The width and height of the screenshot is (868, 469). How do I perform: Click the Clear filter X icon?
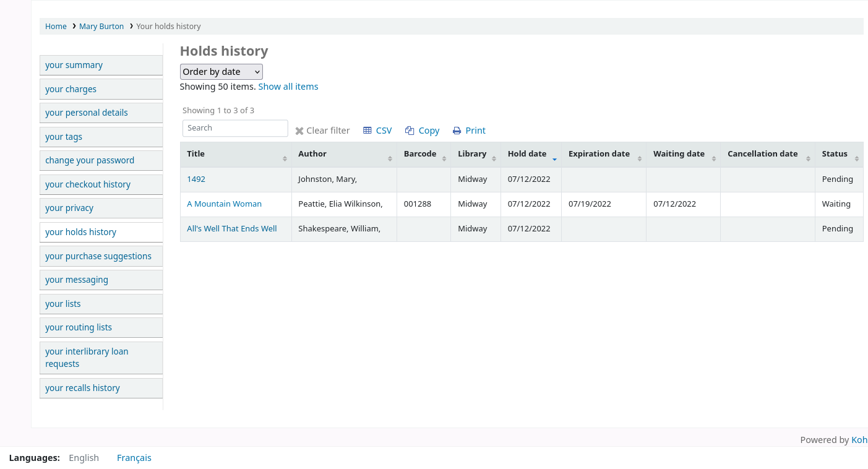[x=299, y=131]
